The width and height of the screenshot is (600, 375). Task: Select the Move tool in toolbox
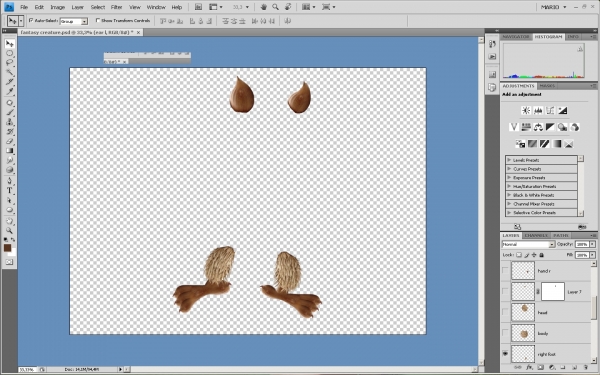[x=9, y=44]
